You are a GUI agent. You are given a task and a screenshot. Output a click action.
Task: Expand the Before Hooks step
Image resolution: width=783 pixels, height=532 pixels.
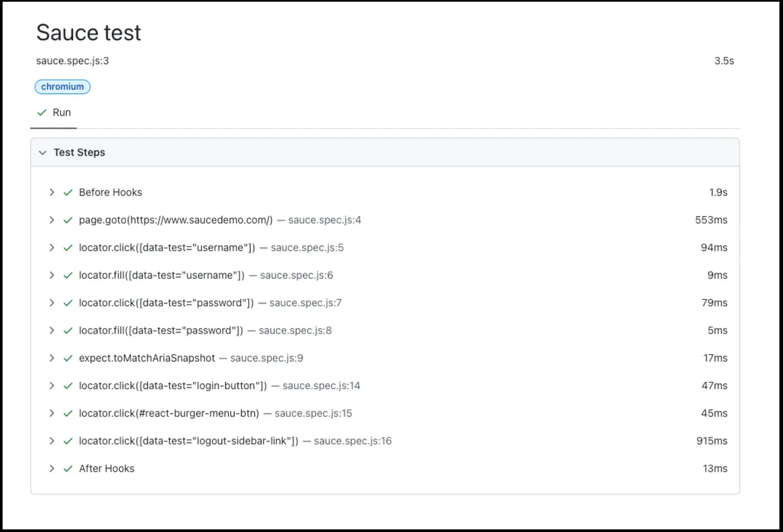pyautogui.click(x=51, y=192)
